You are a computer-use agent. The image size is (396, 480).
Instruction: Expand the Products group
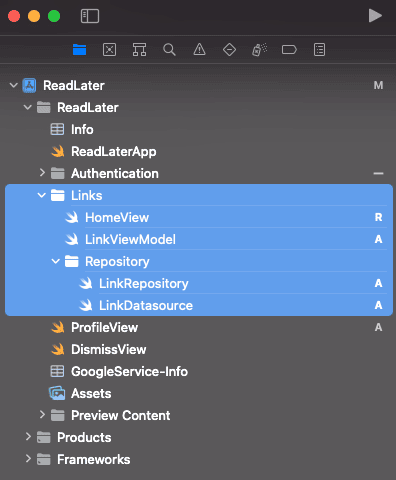point(28,437)
